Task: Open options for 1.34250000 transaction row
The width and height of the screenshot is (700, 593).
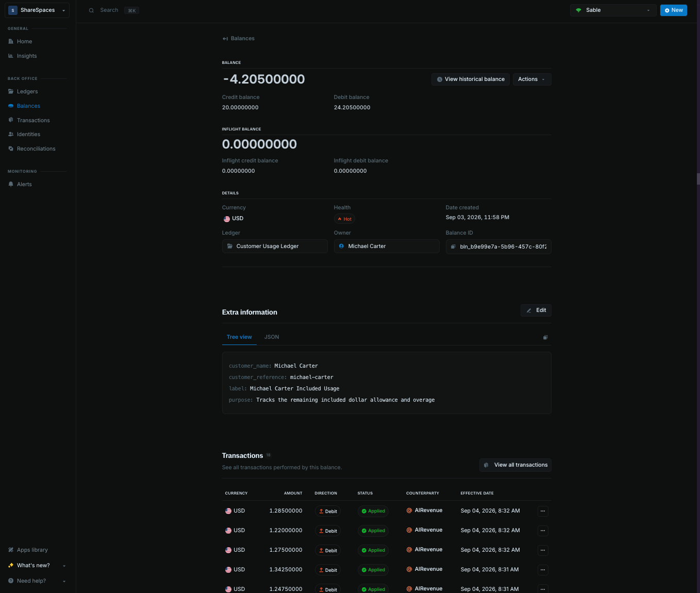Action: pos(543,570)
